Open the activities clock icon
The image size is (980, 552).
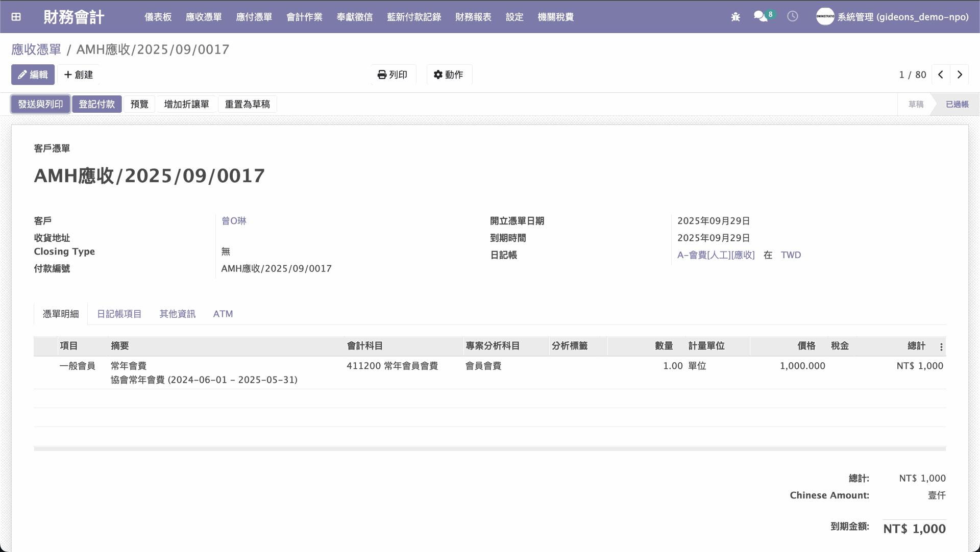(793, 16)
